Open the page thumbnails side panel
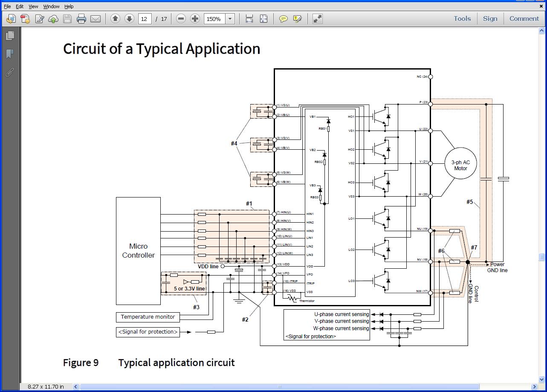This screenshot has width=547, height=392. [x=9, y=36]
